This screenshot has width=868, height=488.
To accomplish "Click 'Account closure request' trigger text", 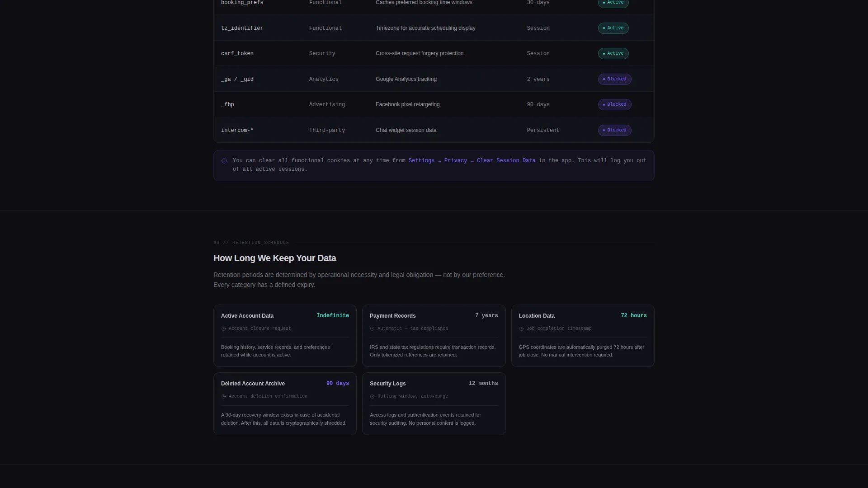I will 259,328.
